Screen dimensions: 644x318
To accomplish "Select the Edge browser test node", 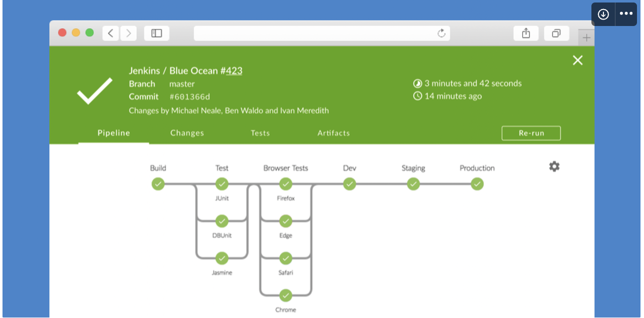I will [286, 221].
